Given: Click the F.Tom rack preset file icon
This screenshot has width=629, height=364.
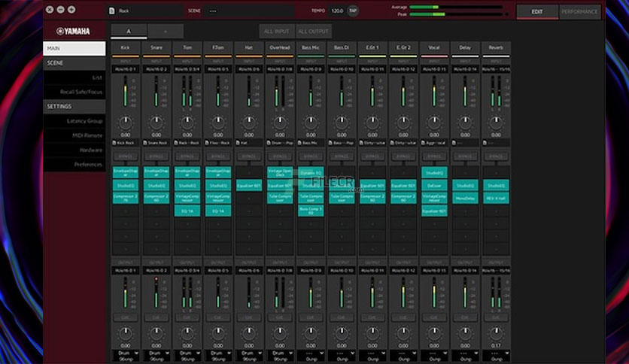Looking at the screenshot, I should point(207,143).
